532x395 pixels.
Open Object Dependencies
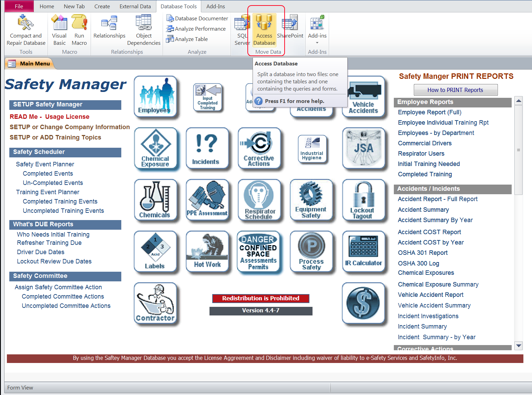[144, 30]
